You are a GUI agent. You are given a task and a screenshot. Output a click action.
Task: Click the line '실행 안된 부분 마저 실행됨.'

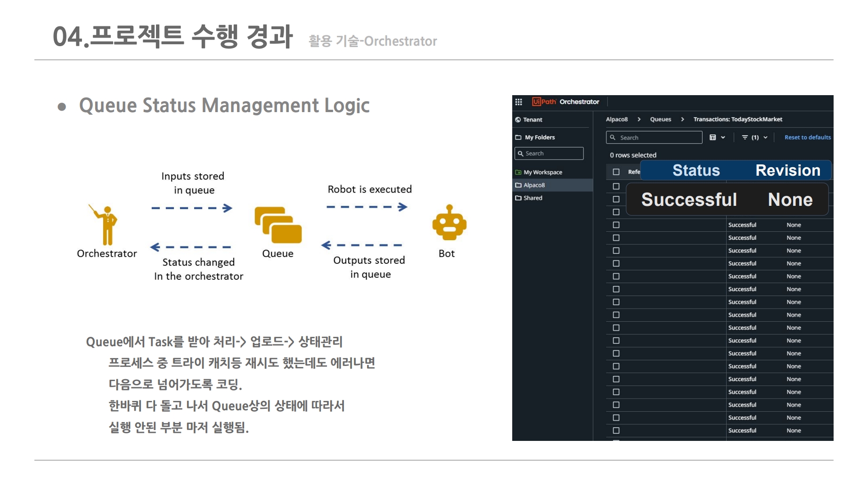point(179,427)
